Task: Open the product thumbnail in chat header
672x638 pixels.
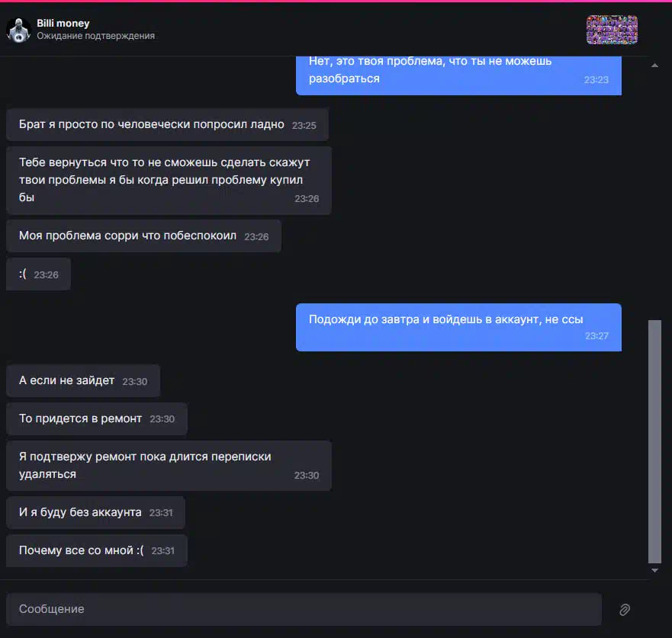Action: coord(612,30)
